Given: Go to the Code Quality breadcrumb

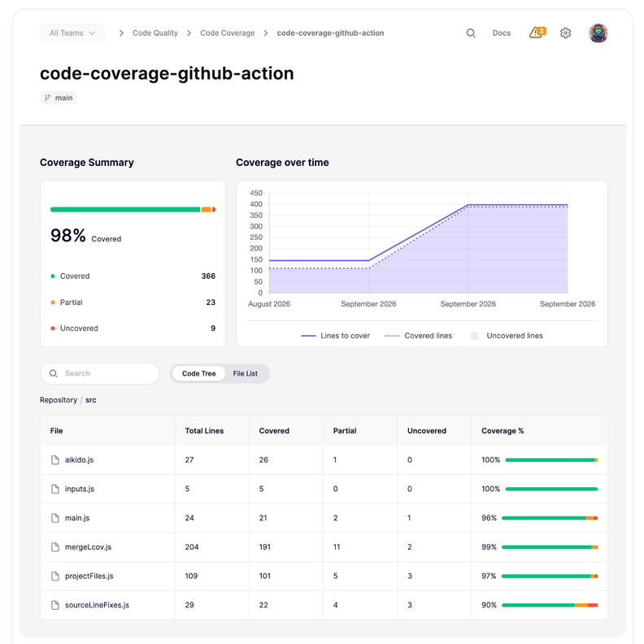Looking at the screenshot, I should (x=155, y=33).
